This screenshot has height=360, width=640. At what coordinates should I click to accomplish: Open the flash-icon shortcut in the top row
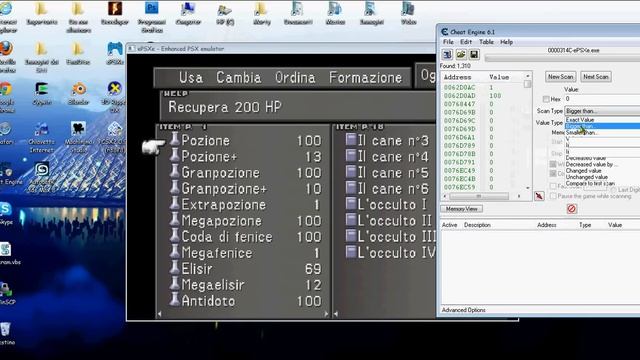pyautogui.click(x=115, y=13)
